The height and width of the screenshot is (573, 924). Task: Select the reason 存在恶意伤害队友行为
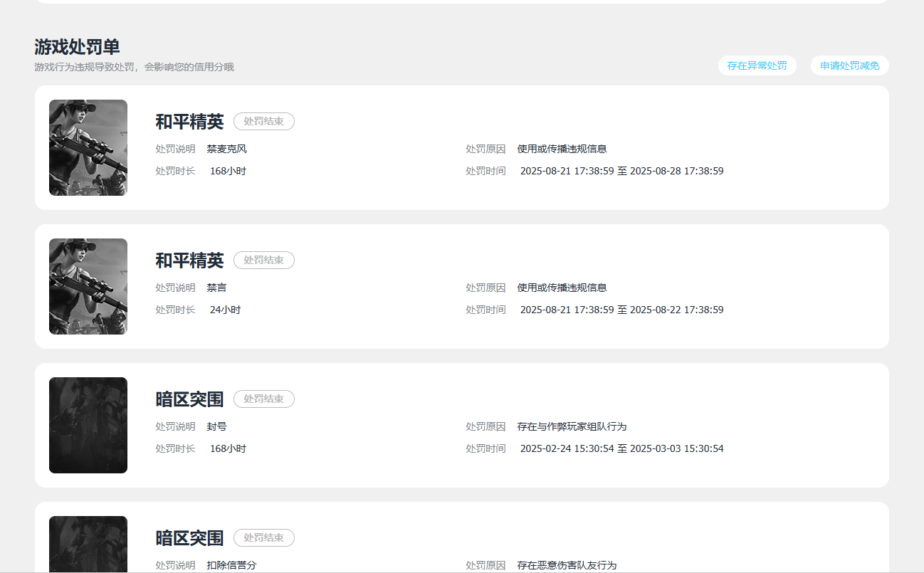click(567, 565)
